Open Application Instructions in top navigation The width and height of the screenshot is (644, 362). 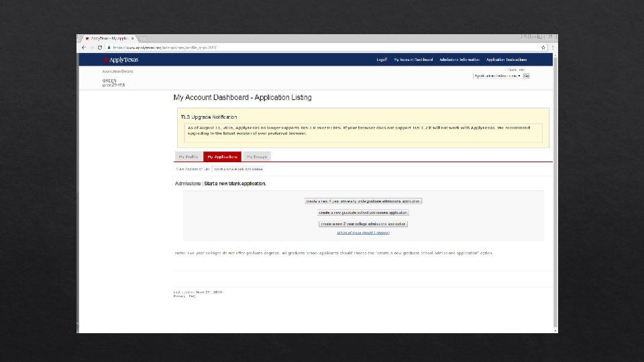(506, 60)
